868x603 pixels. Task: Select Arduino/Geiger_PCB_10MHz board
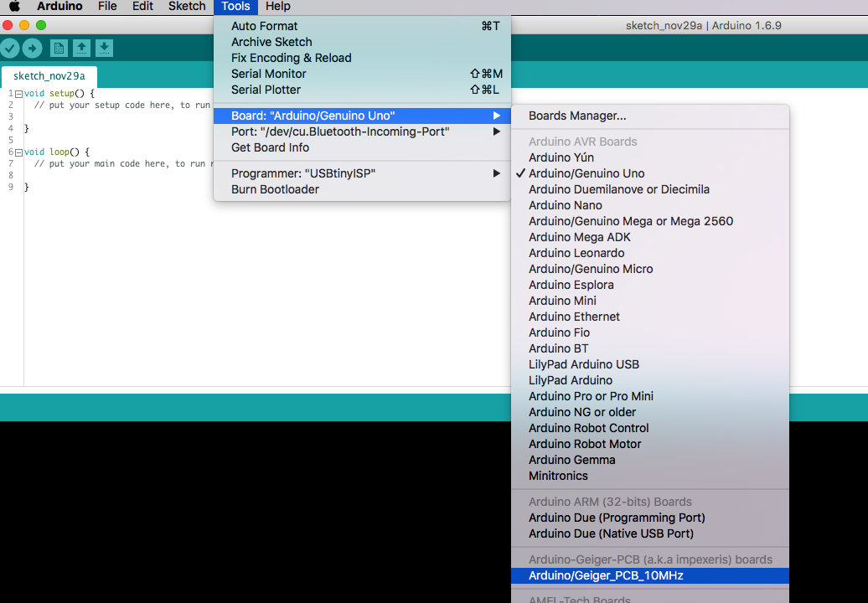pyautogui.click(x=650, y=576)
